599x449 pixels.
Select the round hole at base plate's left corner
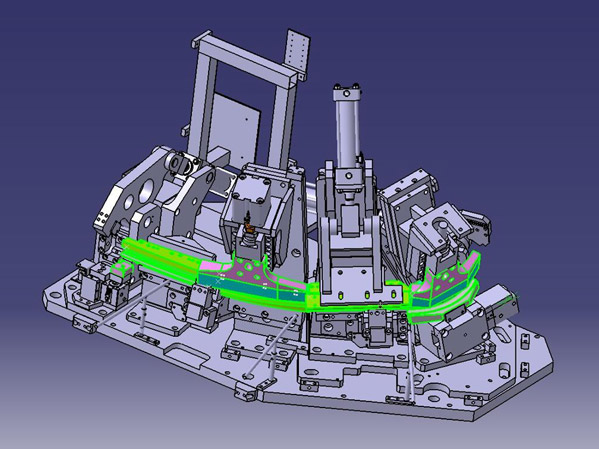(x=55, y=295)
